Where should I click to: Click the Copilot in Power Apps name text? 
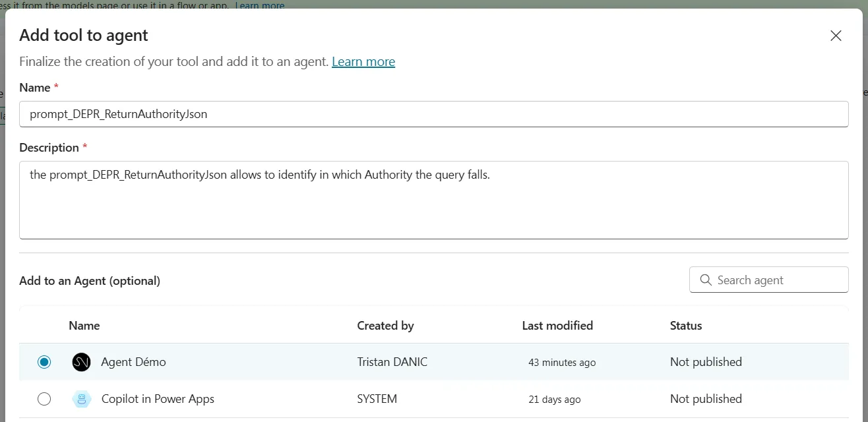(x=158, y=399)
